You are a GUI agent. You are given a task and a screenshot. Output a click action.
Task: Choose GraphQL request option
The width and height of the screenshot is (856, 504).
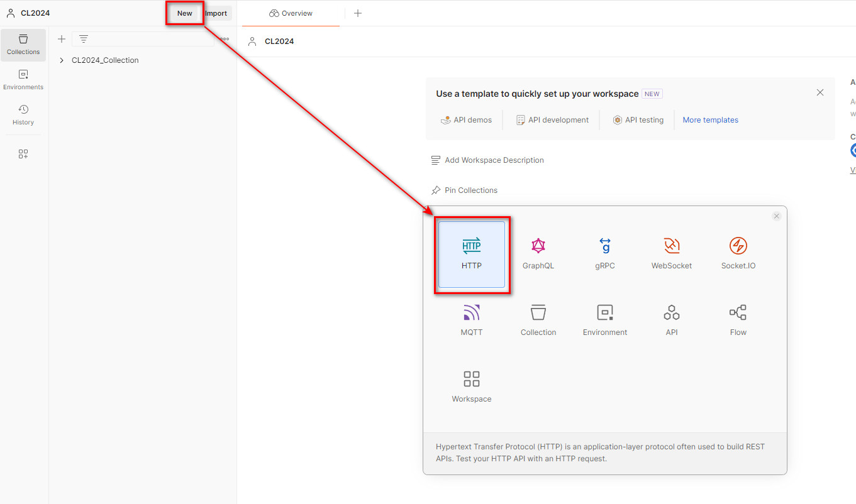click(x=538, y=254)
